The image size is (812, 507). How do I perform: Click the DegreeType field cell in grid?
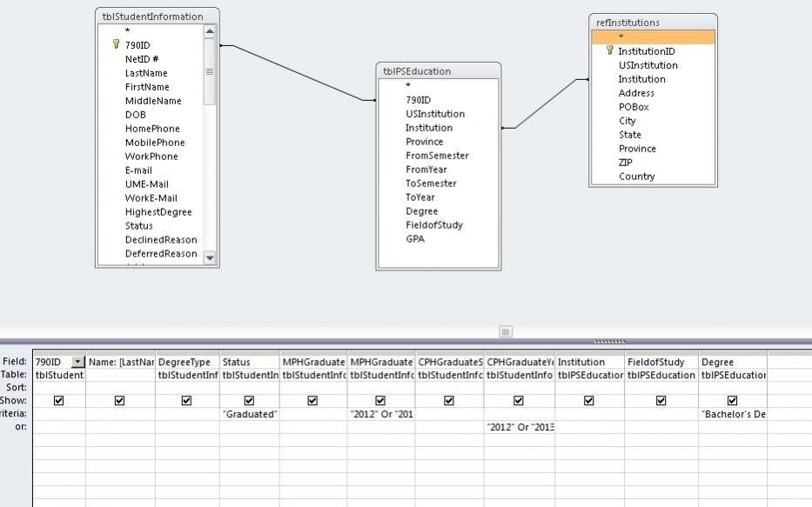pyautogui.click(x=187, y=362)
